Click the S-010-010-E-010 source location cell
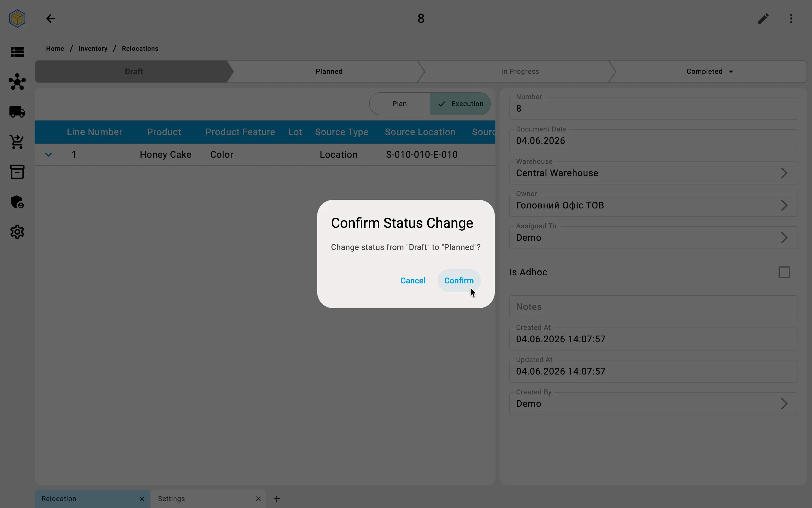The height and width of the screenshot is (508, 812). point(422,155)
